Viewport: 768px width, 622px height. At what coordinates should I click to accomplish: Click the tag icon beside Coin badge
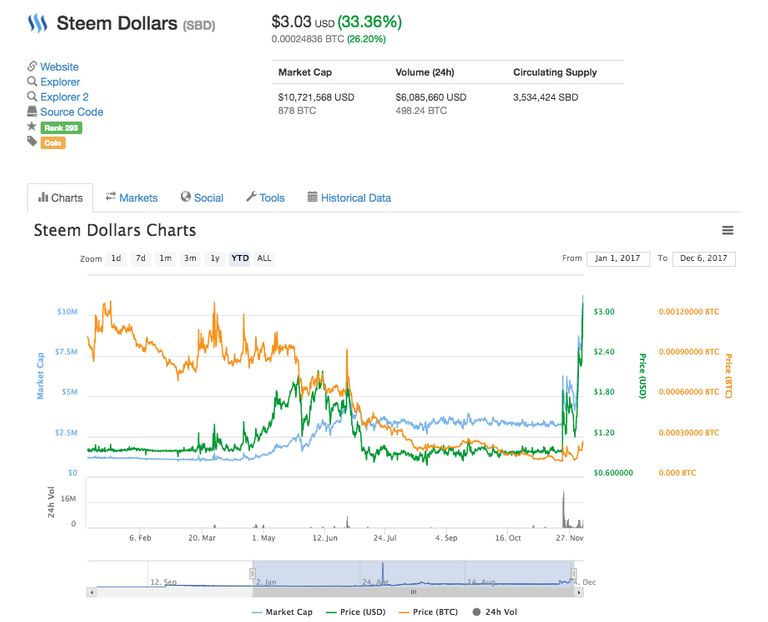click(32, 142)
